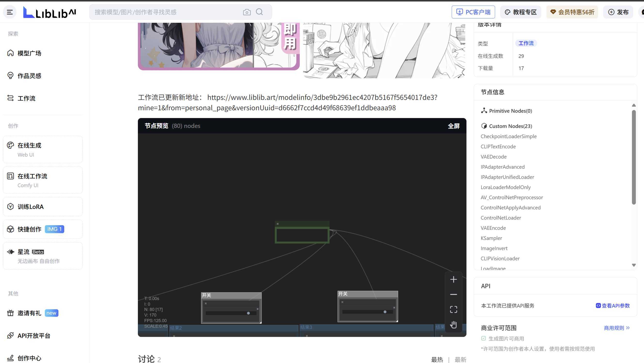Click the 发布 publish button
This screenshot has height=363, width=644.
[618, 12]
